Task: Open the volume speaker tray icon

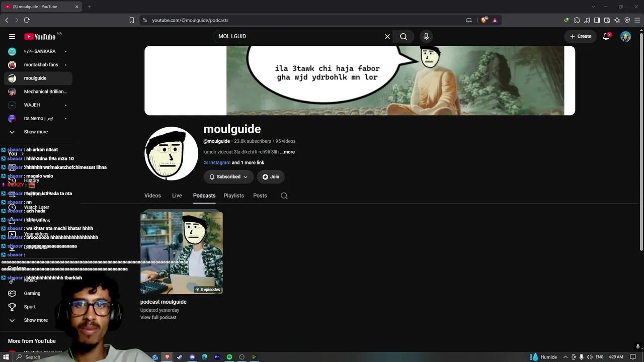Action: (x=589, y=357)
